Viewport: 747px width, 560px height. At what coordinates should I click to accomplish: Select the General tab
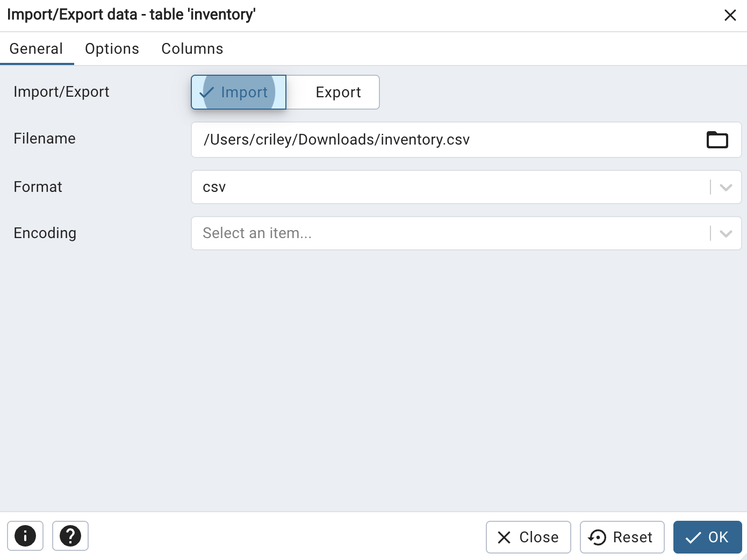pyautogui.click(x=36, y=48)
